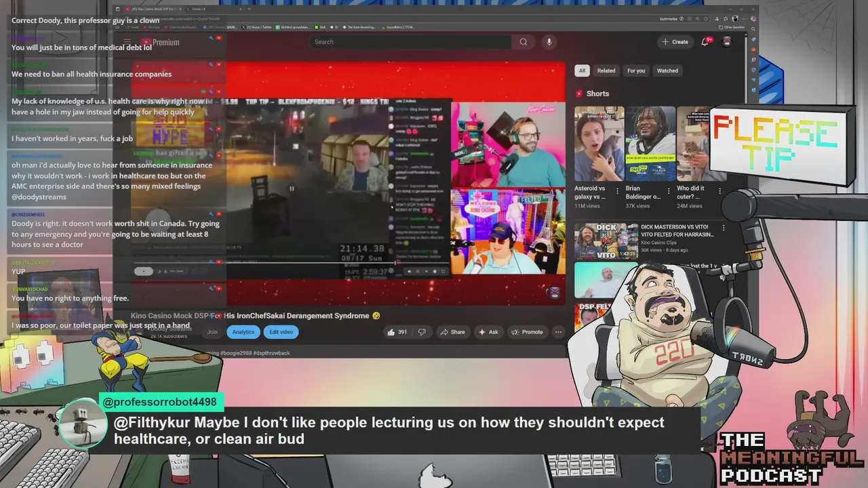Click the Ask button
Image resolution: width=868 pixels, height=488 pixels.
tap(488, 332)
